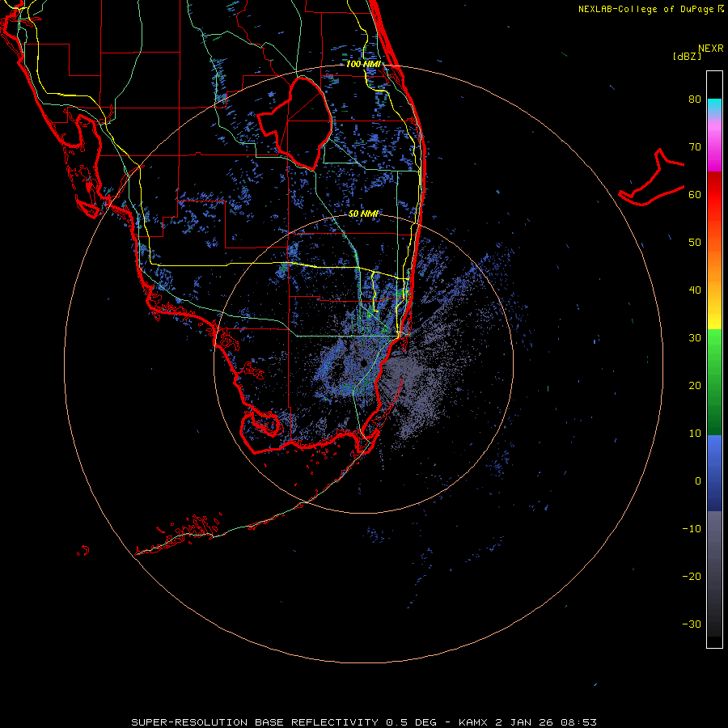Screen dimensions: 728x728
Task: Click the -10 dBZ scale value
Action: click(692, 529)
